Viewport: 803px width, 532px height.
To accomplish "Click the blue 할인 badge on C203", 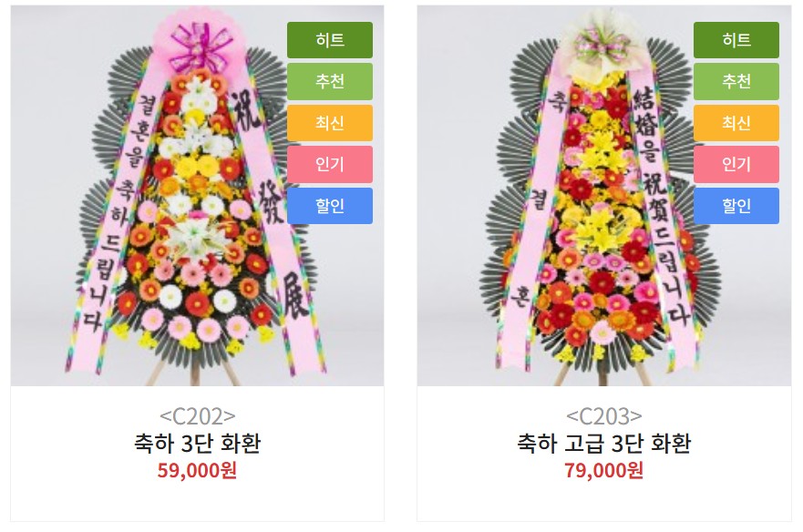I will click(x=736, y=206).
